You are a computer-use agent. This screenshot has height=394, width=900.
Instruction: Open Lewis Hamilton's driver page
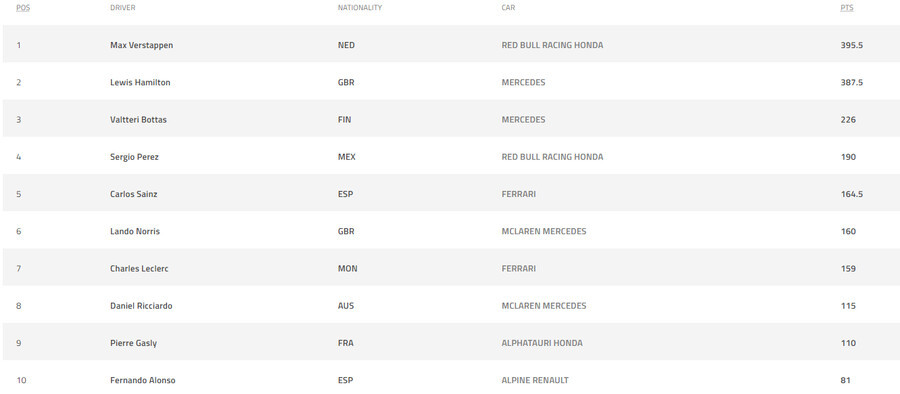coord(140,83)
